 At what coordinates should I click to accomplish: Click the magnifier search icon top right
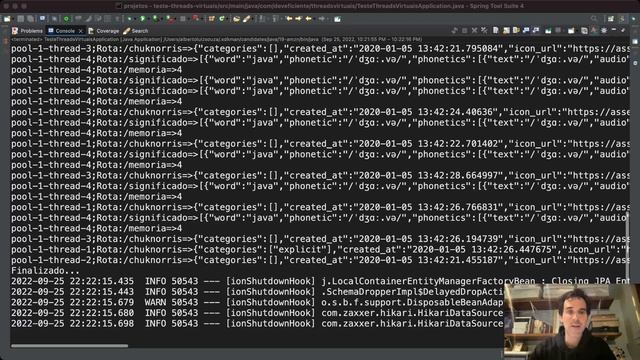click(x=594, y=18)
